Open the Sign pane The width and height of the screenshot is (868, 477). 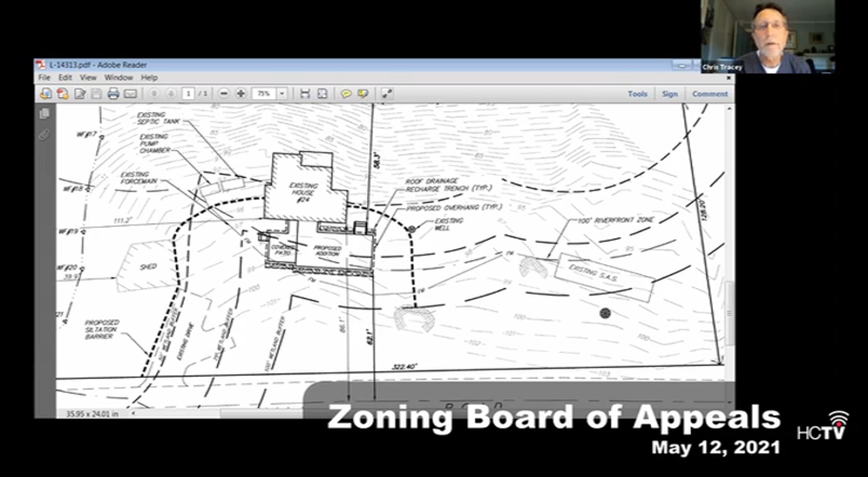(670, 94)
